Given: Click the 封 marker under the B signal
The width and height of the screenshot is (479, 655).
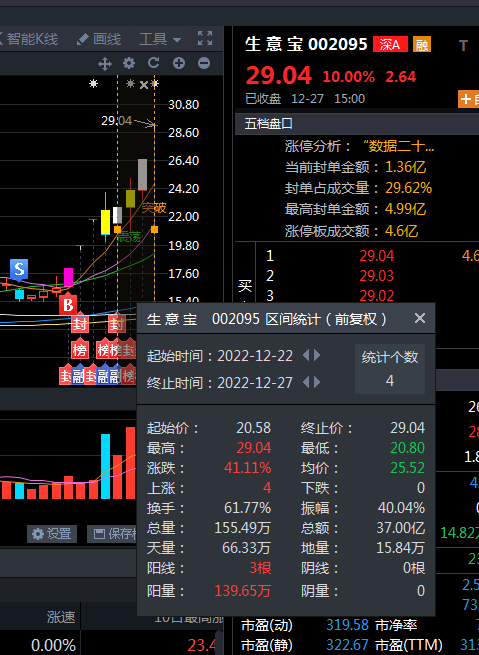Looking at the screenshot, I should pos(80,324).
